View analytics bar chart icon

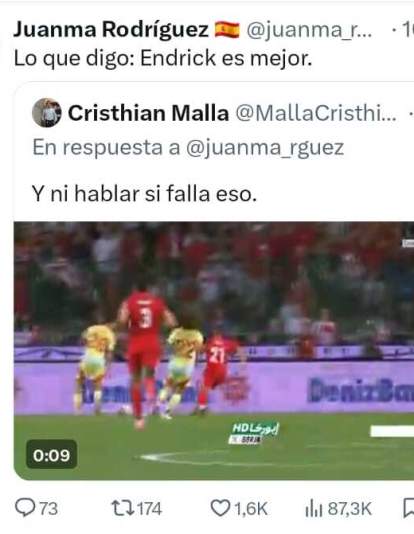[314, 509]
